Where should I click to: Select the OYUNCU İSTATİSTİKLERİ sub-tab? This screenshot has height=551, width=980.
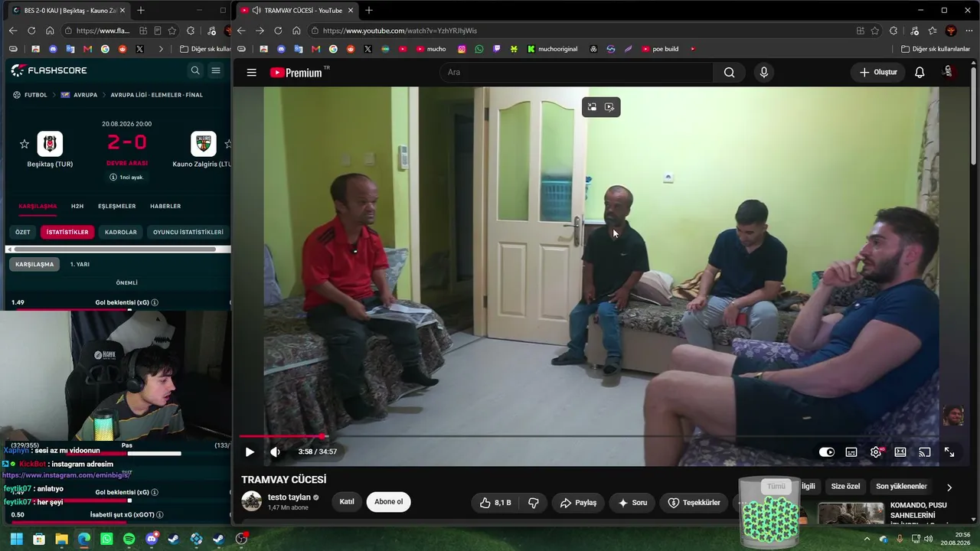click(x=188, y=232)
